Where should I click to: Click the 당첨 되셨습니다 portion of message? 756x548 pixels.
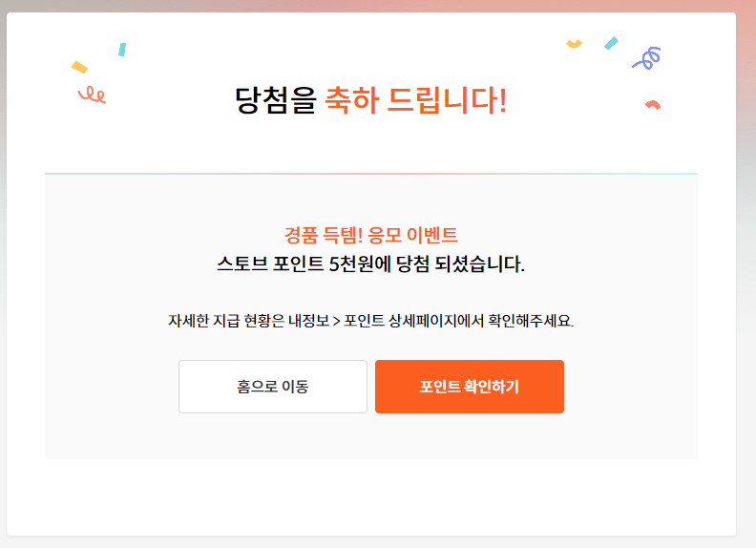[460, 263]
